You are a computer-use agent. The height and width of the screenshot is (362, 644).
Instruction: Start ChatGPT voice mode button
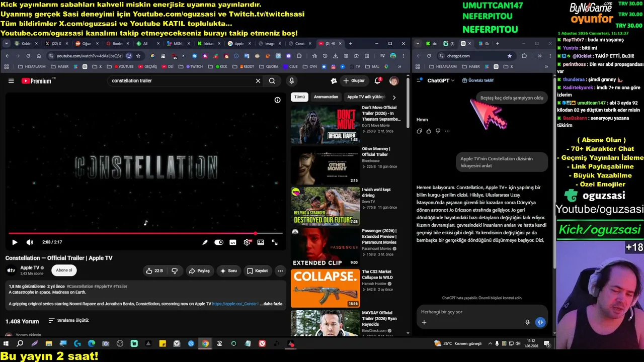(540, 322)
